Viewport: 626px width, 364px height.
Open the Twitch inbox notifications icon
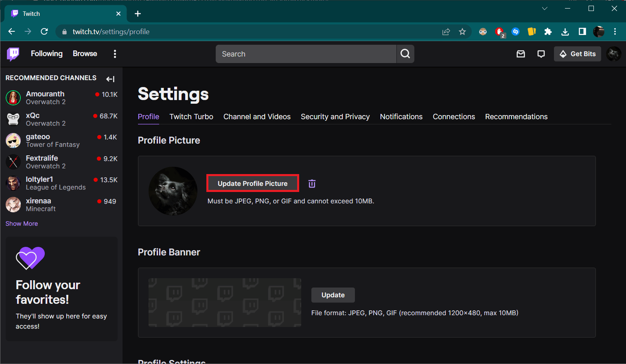[x=521, y=54]
